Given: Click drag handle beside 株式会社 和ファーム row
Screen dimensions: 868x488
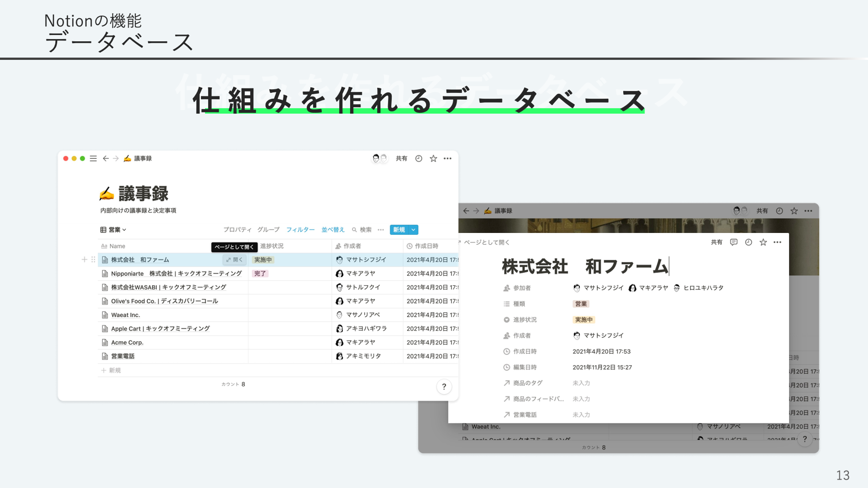Looking at the screenshot, I should (x=93, y=259).
